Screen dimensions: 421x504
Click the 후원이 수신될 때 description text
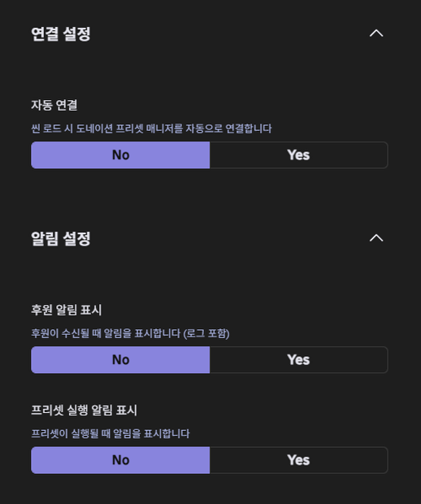click(130, 333)
